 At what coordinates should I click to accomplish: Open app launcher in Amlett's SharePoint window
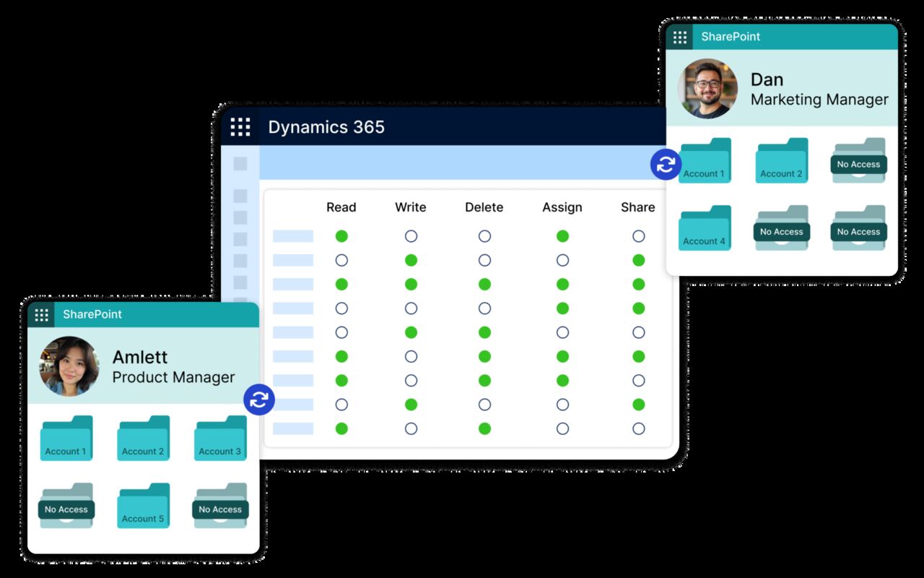pyautogui.click(x=42, y=315)
